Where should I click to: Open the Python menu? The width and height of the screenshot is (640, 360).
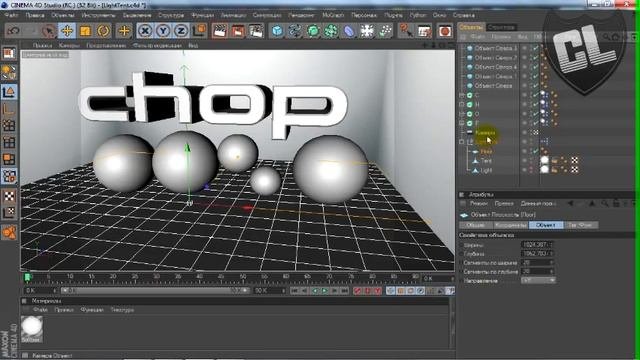418,15
